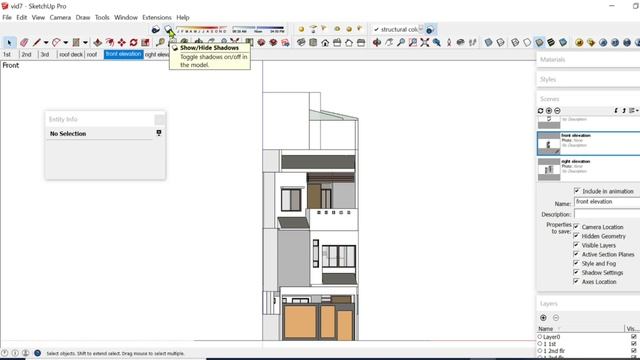The width and height of the screenshot is (640, 360).
Task: Open the Camera menu
Action: coord(60,18)
